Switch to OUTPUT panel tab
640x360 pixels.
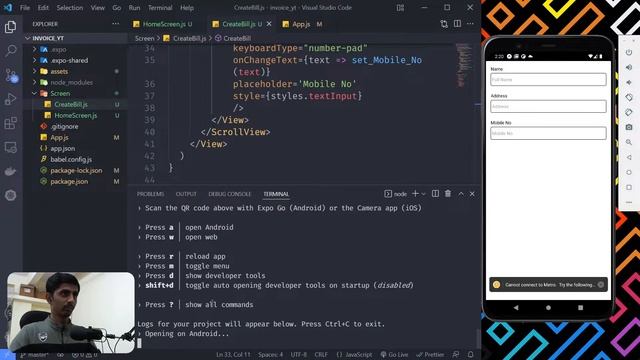coord(186,194)
